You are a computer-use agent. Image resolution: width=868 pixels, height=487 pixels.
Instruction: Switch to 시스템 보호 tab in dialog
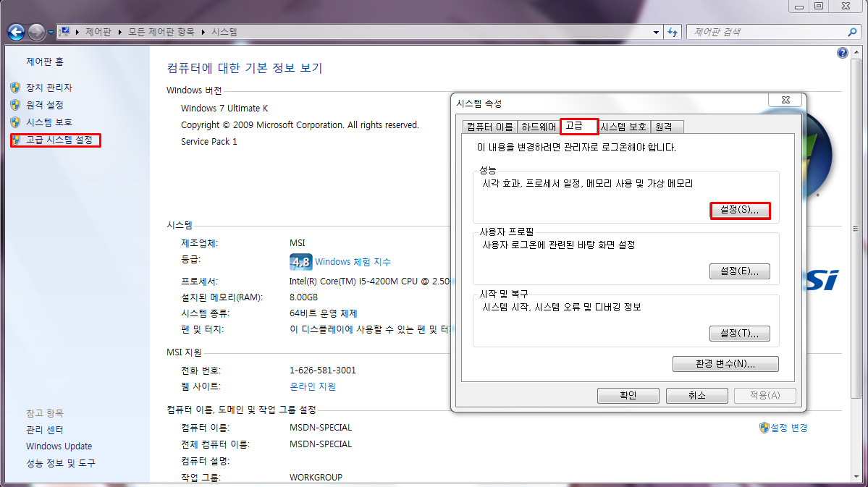623,127
